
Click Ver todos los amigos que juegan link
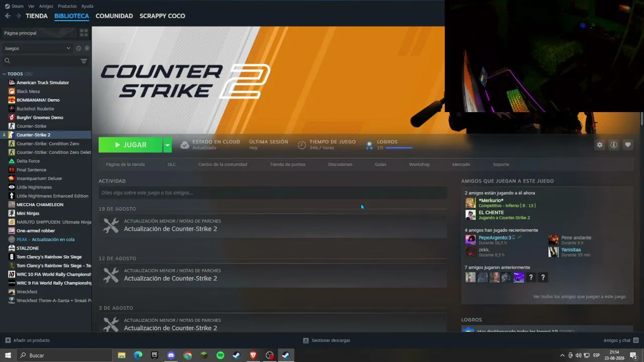[580, 297]
